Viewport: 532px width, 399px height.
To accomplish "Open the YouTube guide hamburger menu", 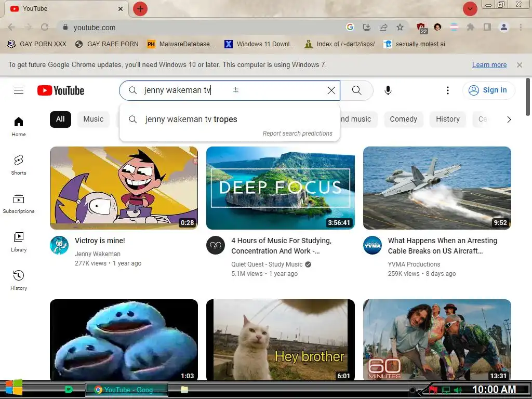I will [x=19, y=90].
